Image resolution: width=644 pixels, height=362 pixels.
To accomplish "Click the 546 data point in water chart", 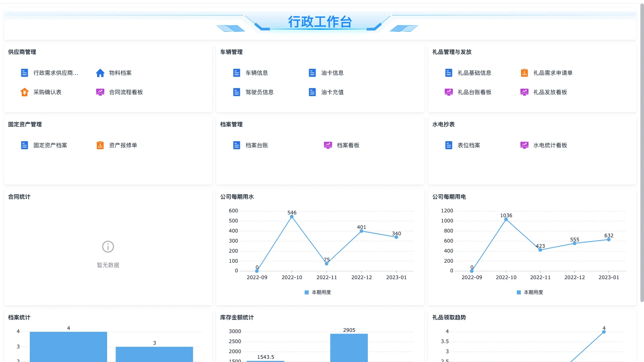I will click(x=292, y=217).
